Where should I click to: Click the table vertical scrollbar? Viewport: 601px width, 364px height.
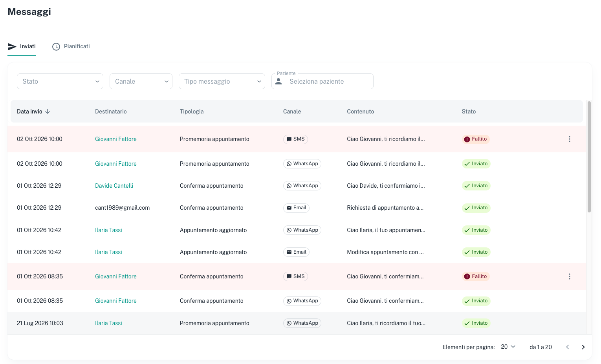coord(589,157)
